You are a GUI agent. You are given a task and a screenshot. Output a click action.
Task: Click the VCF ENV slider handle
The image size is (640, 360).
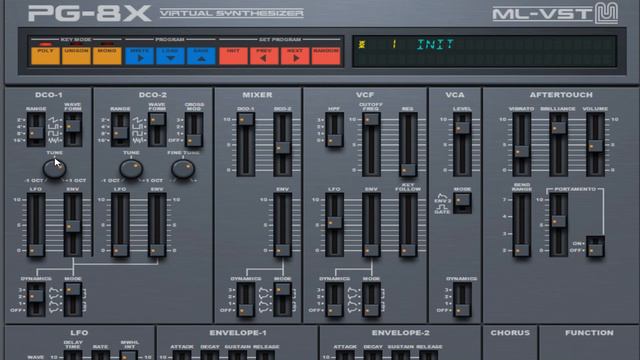[371, 250]
